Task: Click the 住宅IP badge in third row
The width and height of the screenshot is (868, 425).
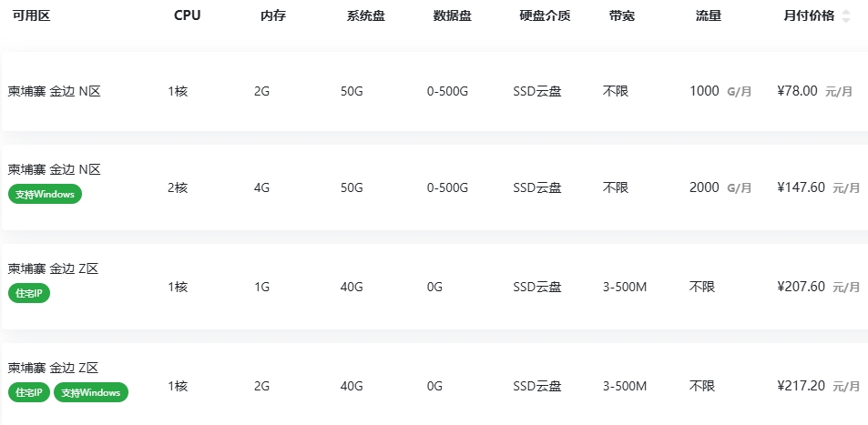Action: (29, 293)
